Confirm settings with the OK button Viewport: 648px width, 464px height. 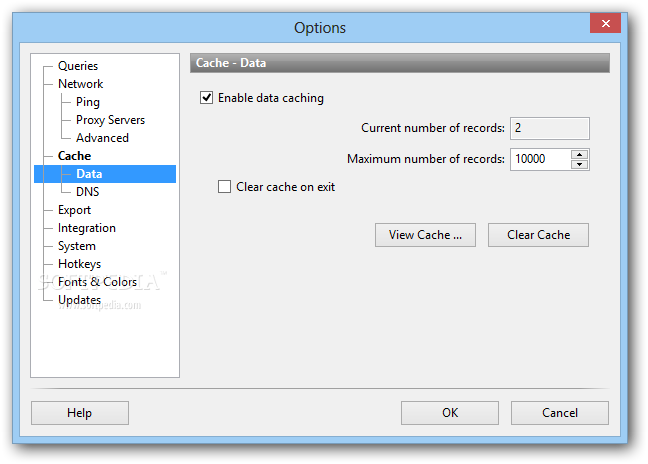450,413
